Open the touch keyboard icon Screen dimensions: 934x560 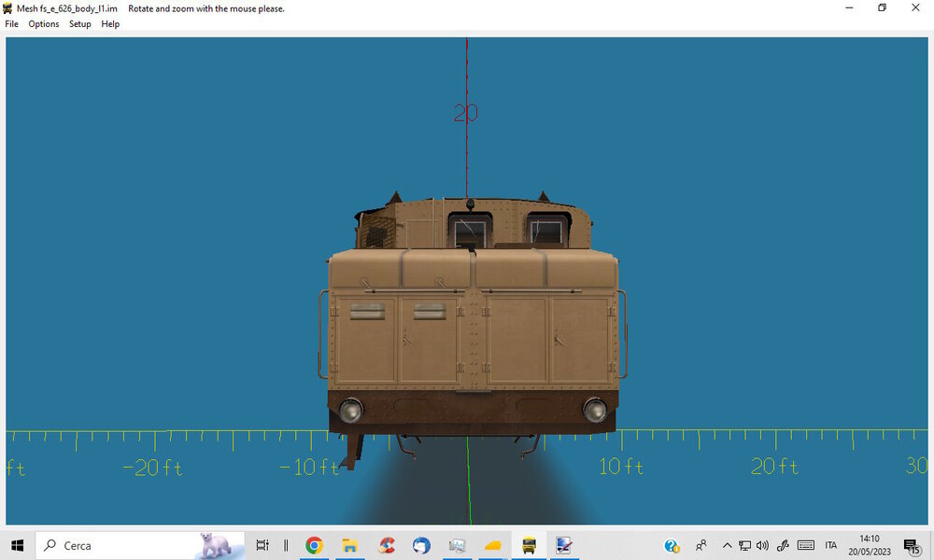point(805,545)
